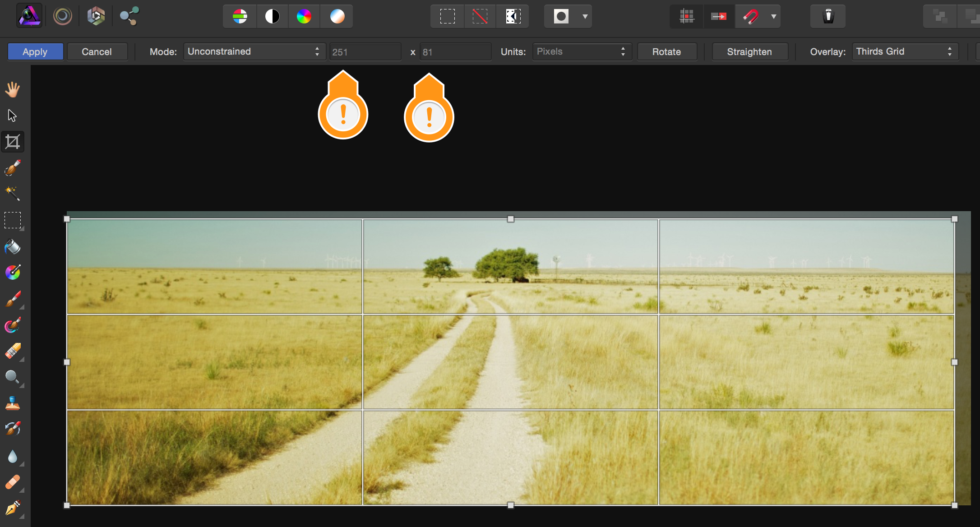The height and width of the screenshot is (527, 980).
Task: Select the Blur water drop tool
Action: [x=13, y=456]
